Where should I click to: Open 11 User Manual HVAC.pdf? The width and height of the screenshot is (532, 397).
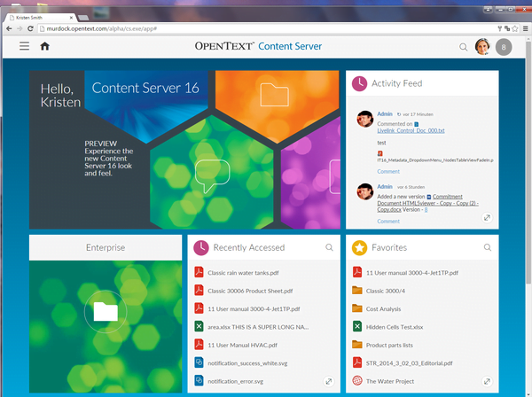click(243, 345)
